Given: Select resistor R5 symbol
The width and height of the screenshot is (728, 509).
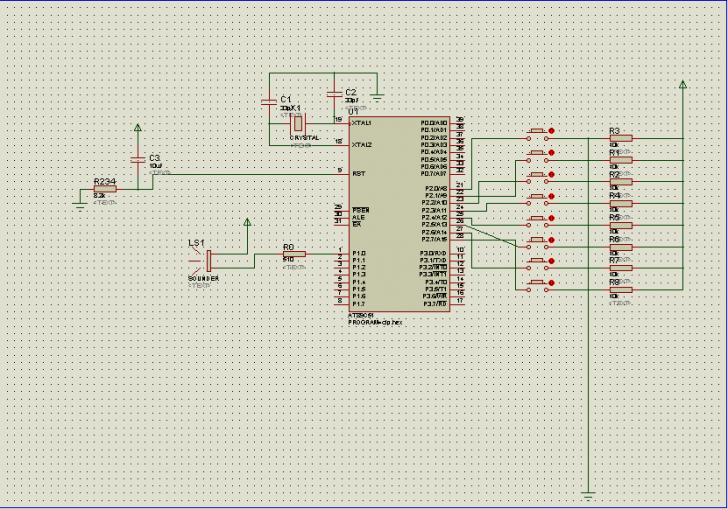Looking at the screenshot, I should coord(621,225).
